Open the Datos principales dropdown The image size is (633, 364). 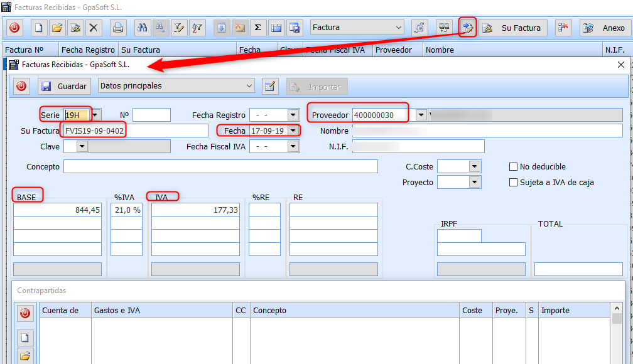point(249,86)
